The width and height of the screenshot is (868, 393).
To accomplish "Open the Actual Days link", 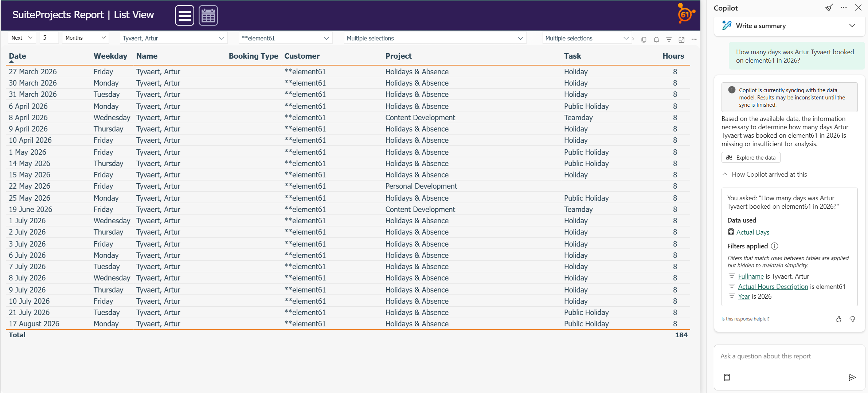I will point(752,232).
